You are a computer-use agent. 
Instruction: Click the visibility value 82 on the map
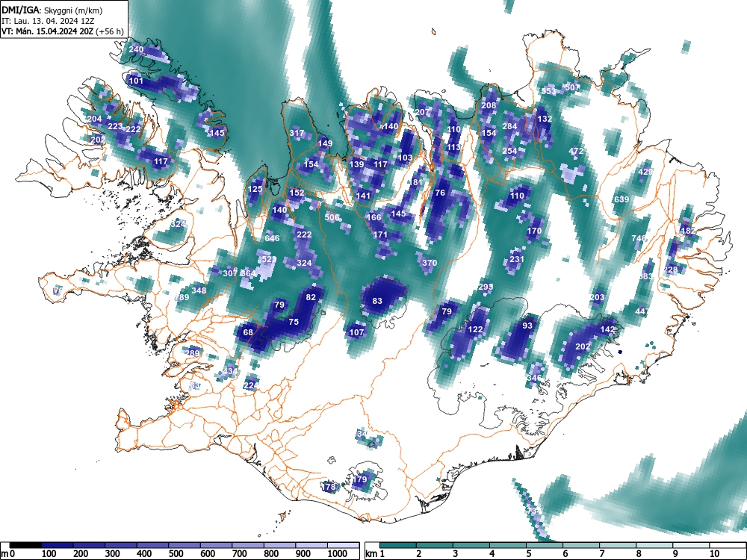click(x=311, y=297)
